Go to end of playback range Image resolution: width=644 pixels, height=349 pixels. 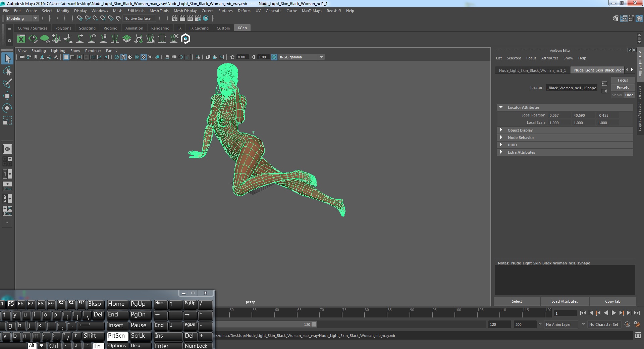click(637, 313)
